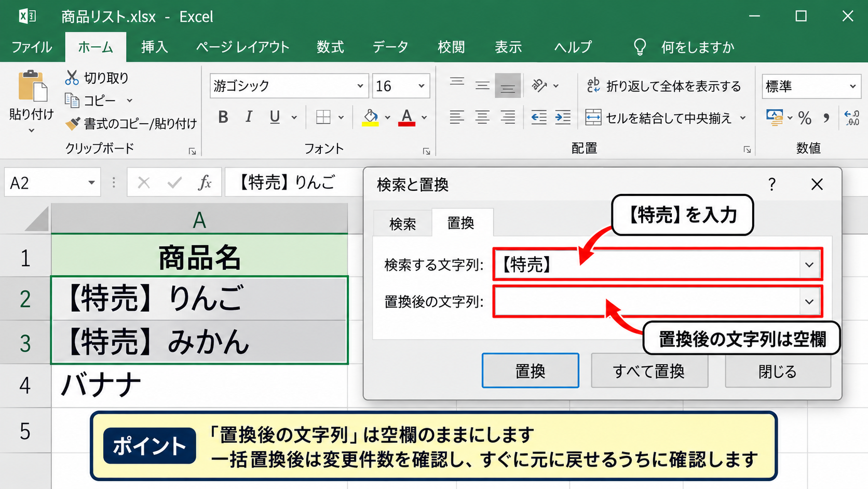868x489 pixels.
Task: Expand replacement string history dropdown
Action: (809, 302)
